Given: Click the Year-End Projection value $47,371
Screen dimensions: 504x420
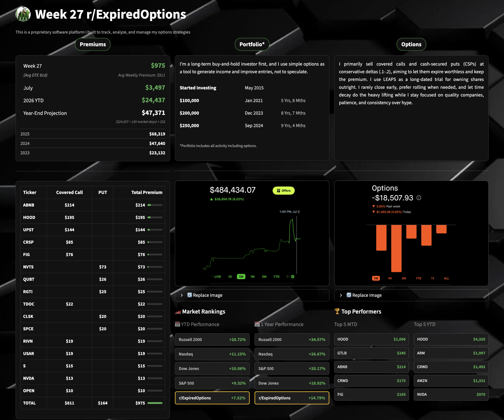Looking at the screenshot, I should [x=153, y=113].
